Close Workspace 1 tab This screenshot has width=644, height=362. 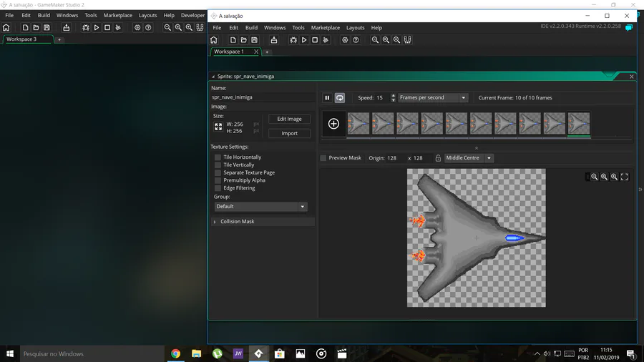point(256,52)
